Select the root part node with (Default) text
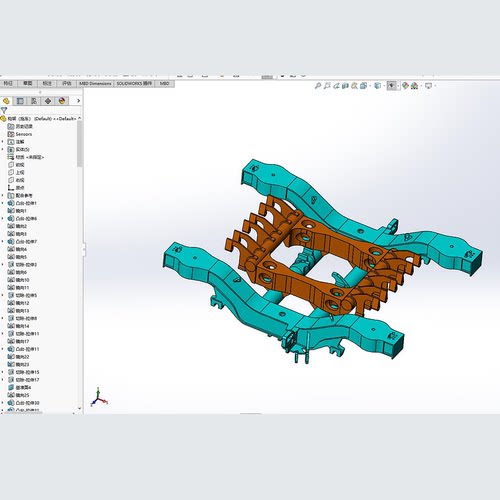Viewport: 500px width, 500px height. pyautogui.click(x=39, y=119)
